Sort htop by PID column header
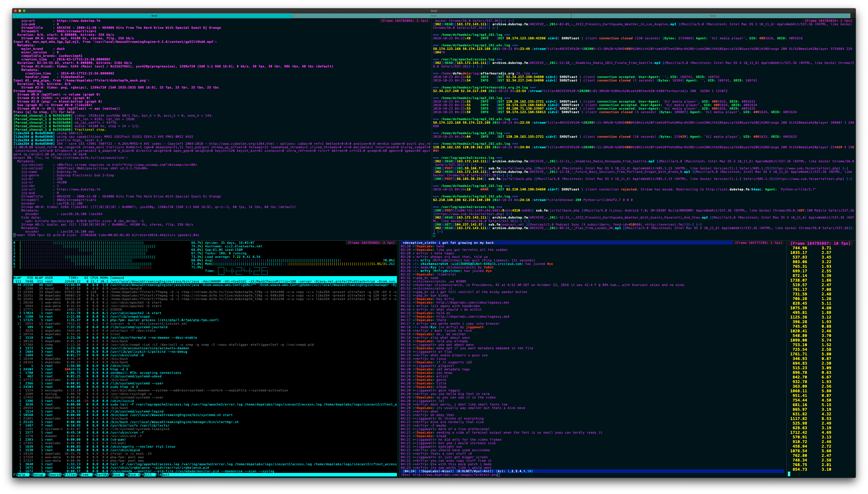The width and height of the screenshot is (868, 494). click(30, 278)
